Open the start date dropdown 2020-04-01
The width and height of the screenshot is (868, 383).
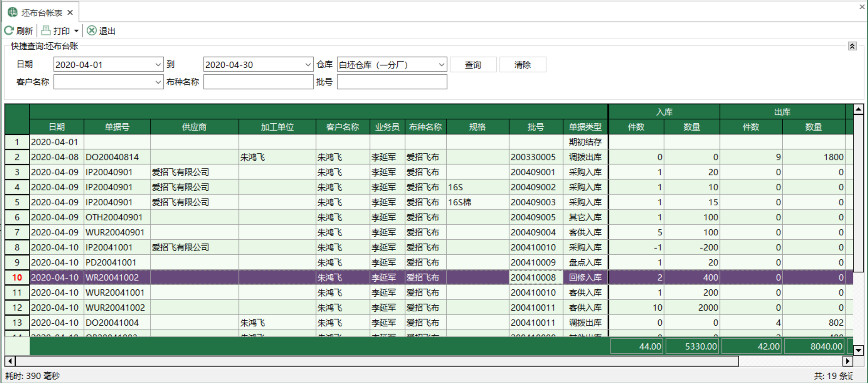pyautogui.click(x=158, y=65)
